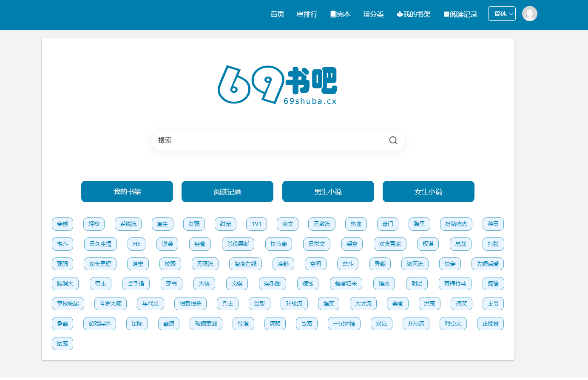Select the 热血 tag
This screenshot has height=380, width=588.
pos(356,224)
